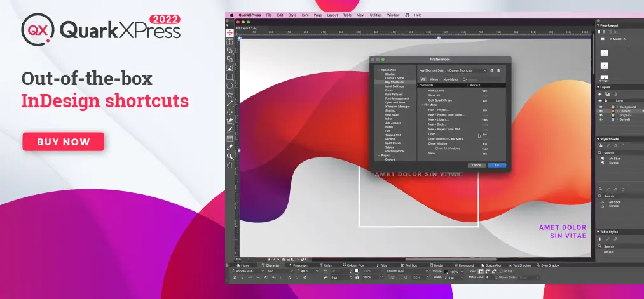
Task: Click the new table style plus icon
Action: click(x=599, y=239)
